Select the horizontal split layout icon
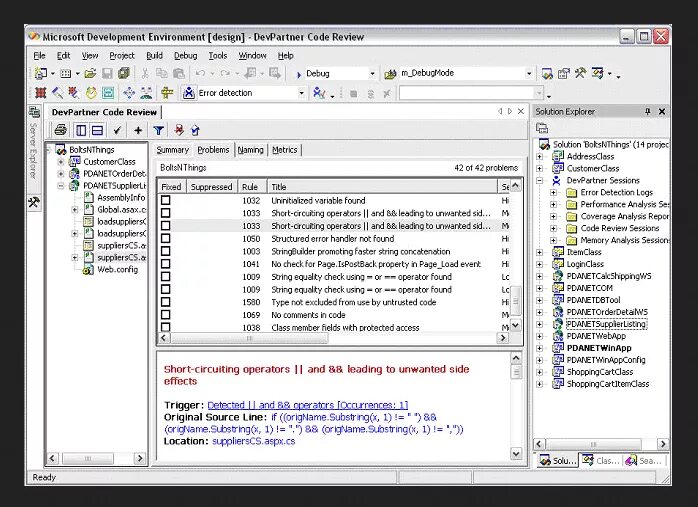Screen dimensions: 698x507 (97, 130)
